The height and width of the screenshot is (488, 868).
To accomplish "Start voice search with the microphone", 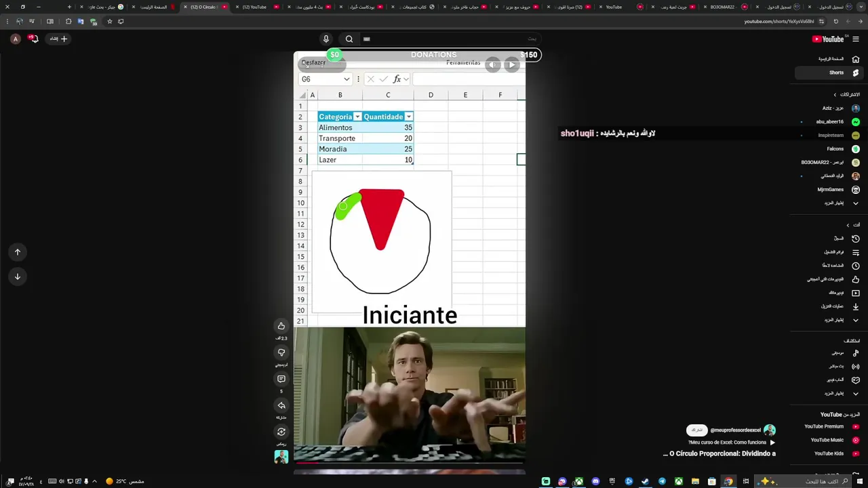I will [326, 39].
